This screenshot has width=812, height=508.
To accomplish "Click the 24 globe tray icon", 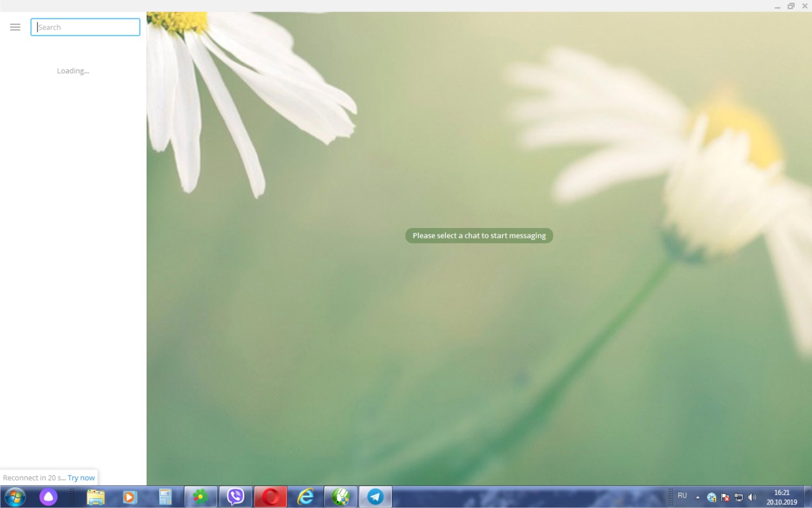I will (712, 497).
